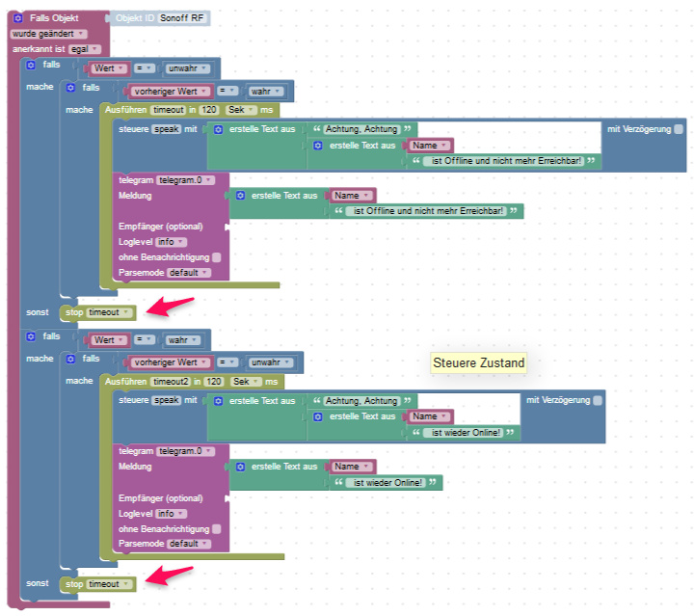Screen dimensions: 694x616
Task: Open gear settings on Falls Objekt trigger block
Action: tap(17, 18)
